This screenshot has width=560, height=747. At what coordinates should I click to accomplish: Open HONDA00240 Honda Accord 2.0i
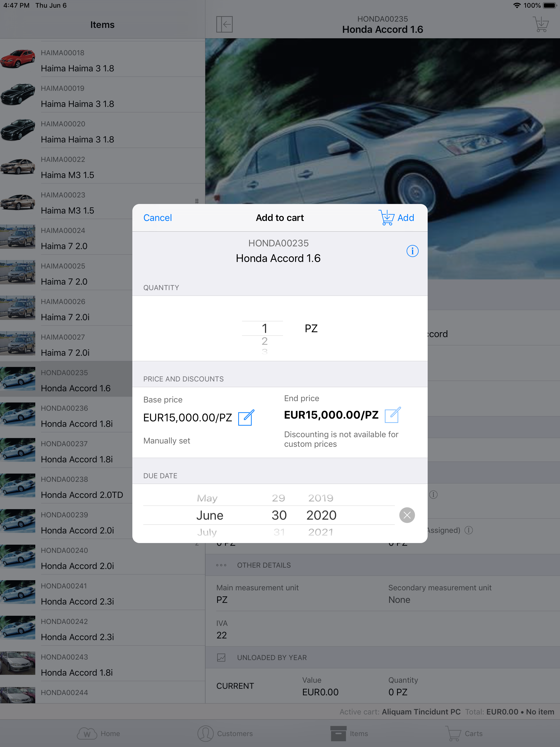(102, 557)
